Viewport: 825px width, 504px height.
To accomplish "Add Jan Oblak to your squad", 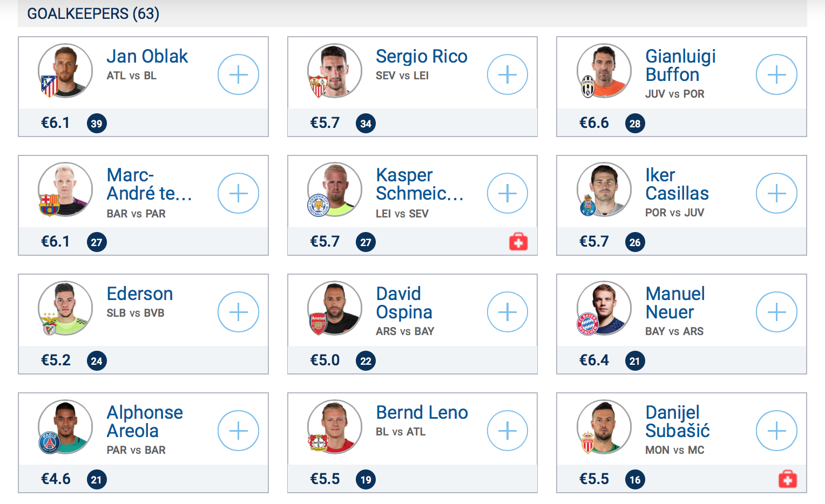I will (238, 74).
